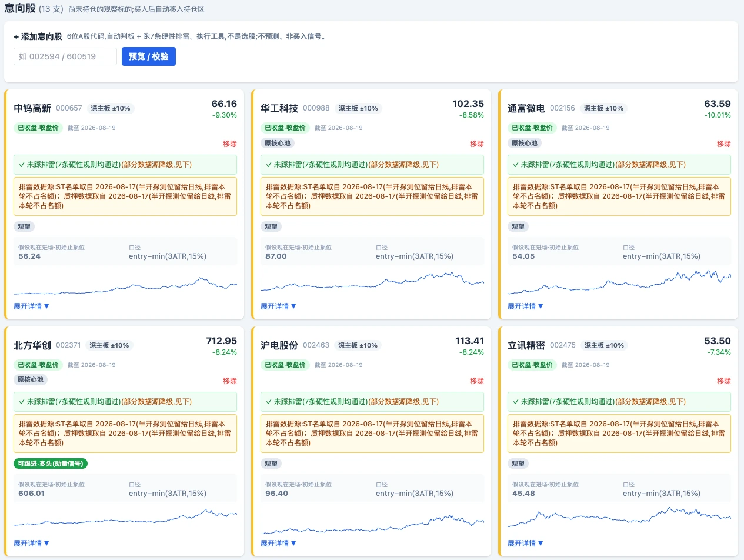Click the stop-loss value 606.01
The image size is (744, 560).
click(x=32, y=494)
